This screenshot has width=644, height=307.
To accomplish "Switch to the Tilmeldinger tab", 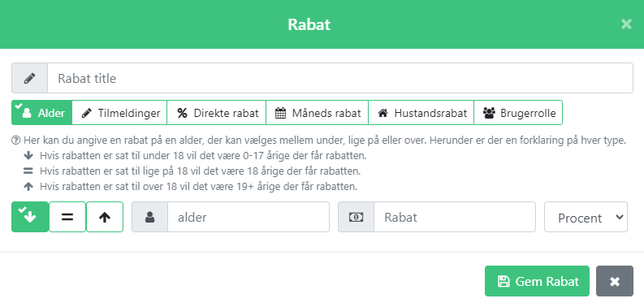I will (119, 113).
